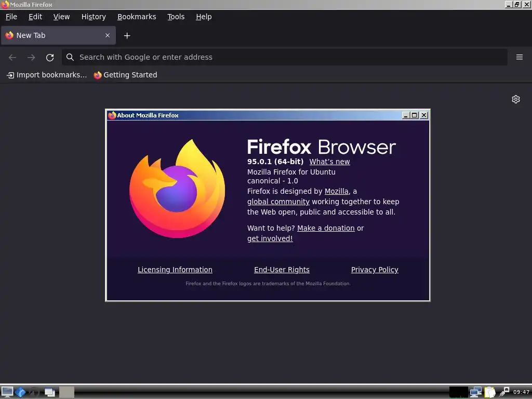Click the get involved! link
Image resolution: width=532 pixels, height=399 pixels.
click(x=270, y=238)
